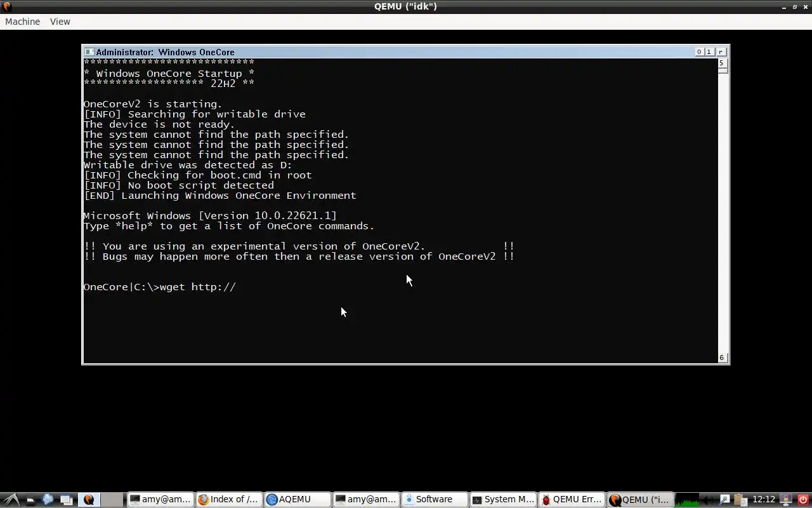Image resolution: width=812 pixels, height=508 pixels.
Task: Click 'Microsoft Windows [Version 10.0.22621.1]' line
Action: coord(210,216)
